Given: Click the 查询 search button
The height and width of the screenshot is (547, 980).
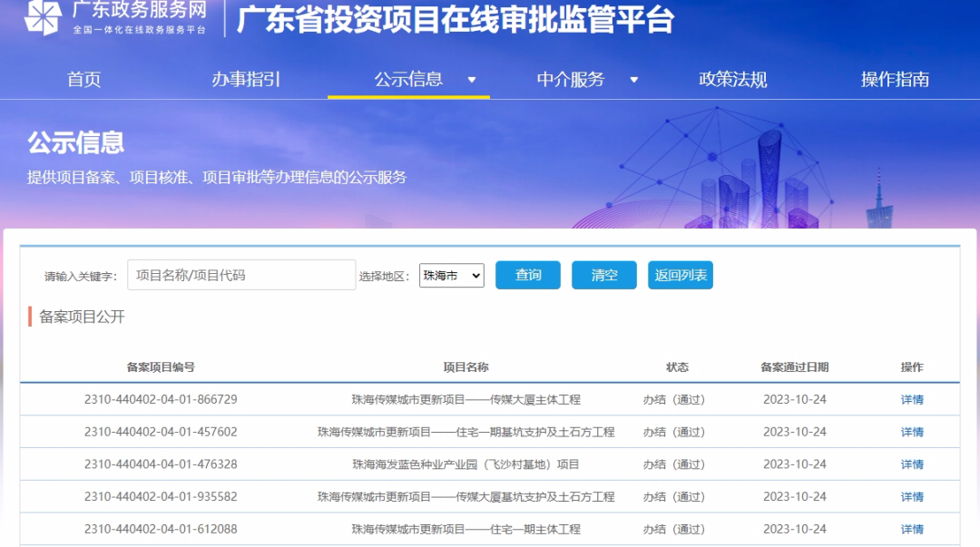Looking at the screenshot, I should click(x=527, y=275).
